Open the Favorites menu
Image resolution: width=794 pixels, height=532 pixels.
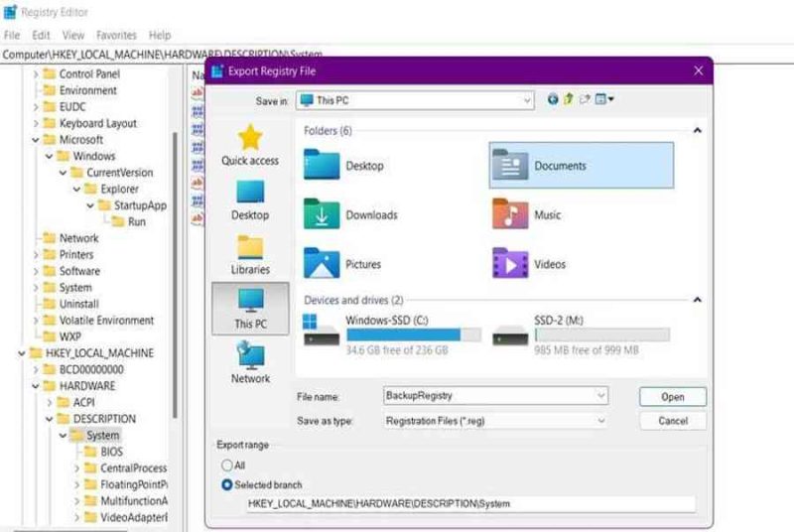coord(116,36)
